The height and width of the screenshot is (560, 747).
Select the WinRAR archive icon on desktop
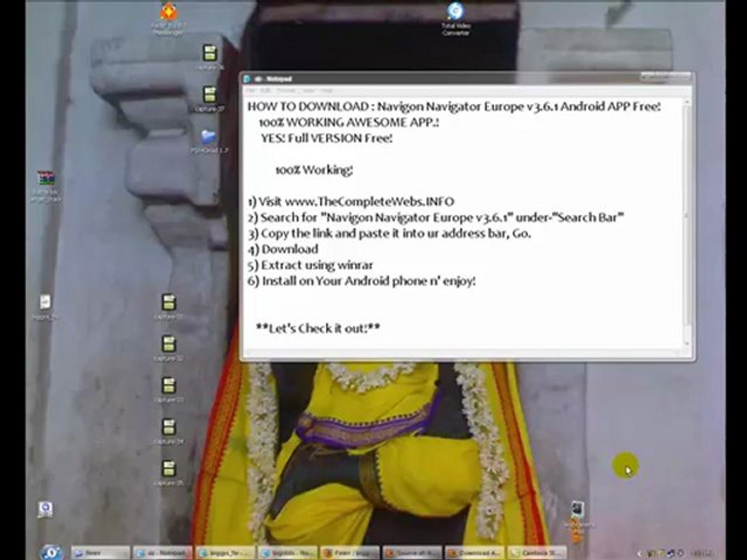(46, 186)
